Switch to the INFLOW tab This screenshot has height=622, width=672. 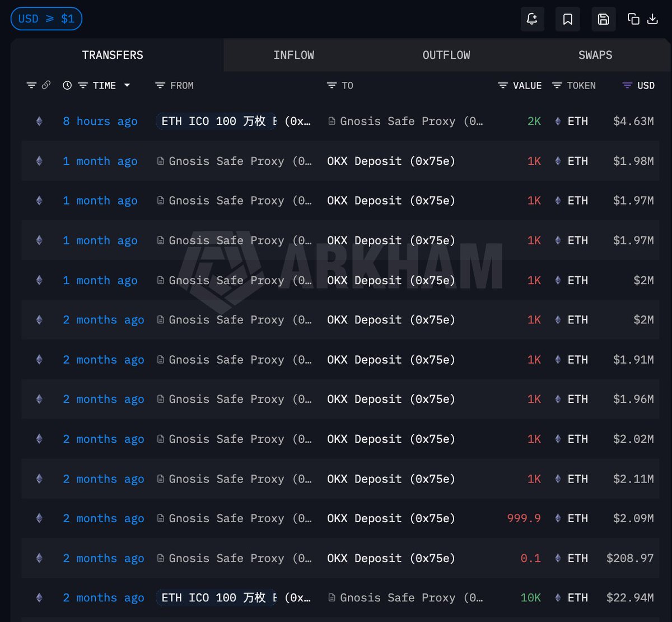(x=293, y=55)
